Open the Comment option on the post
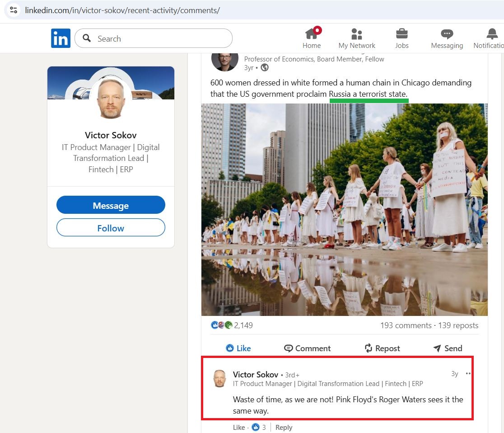Screen dimensions: 504x433 307,348
